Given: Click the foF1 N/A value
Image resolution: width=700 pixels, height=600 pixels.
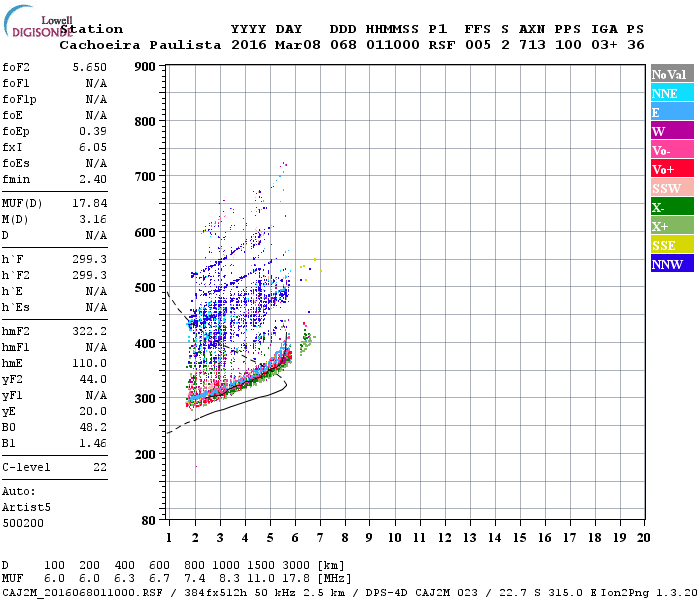Looking at the screenshot, I should click(96, 83).
